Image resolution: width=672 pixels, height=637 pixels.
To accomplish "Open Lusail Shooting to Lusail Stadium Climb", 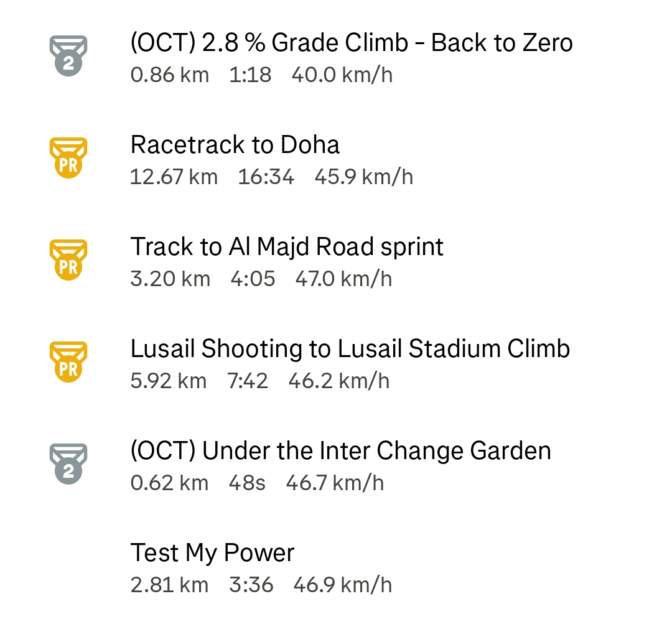I will click(x=350, y=349).
